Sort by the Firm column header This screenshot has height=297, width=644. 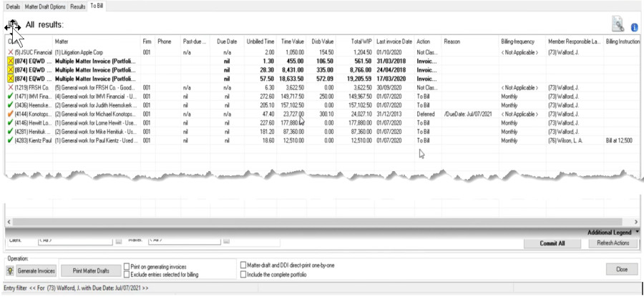point(148,42)
